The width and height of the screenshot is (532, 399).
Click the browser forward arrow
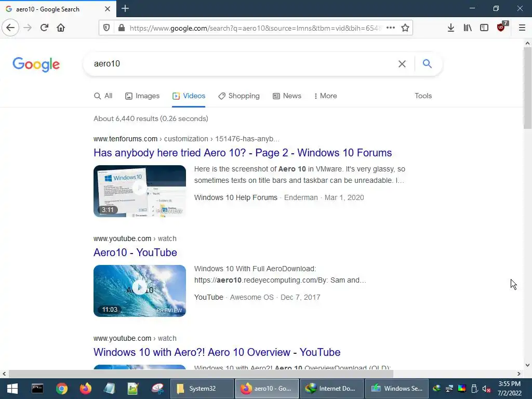[x=28, y=28]
